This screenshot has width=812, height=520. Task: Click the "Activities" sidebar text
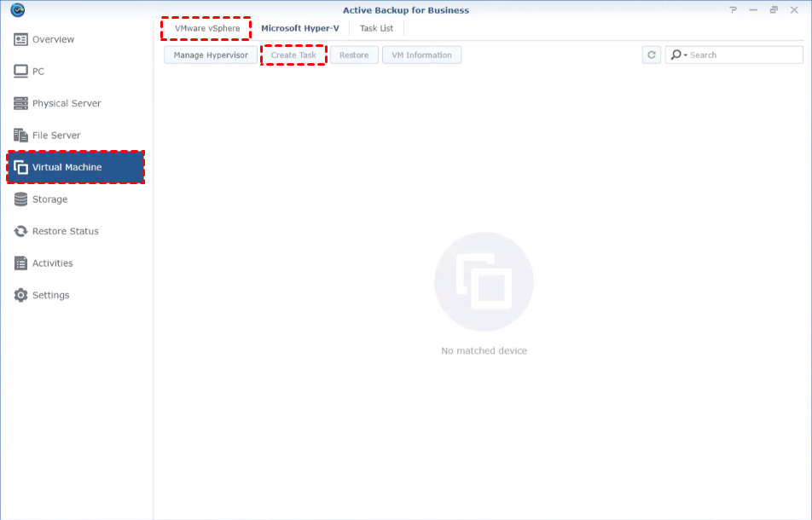tap(52, 263)
